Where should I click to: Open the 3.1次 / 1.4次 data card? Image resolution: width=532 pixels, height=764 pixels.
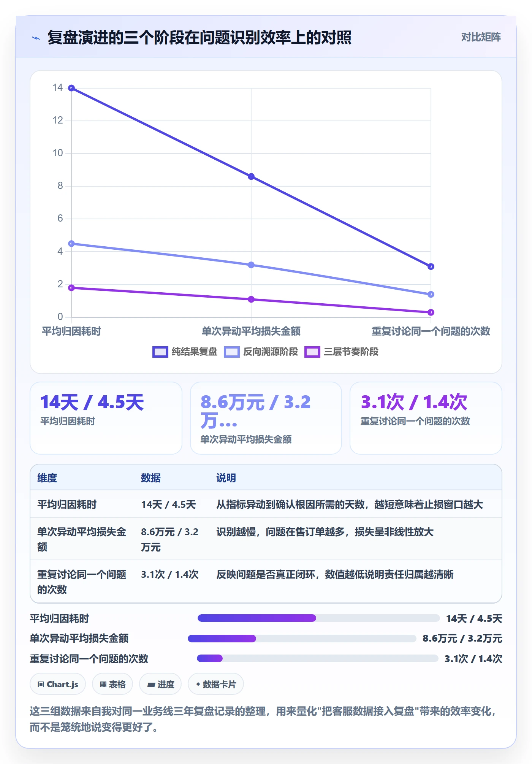[426, 418]
